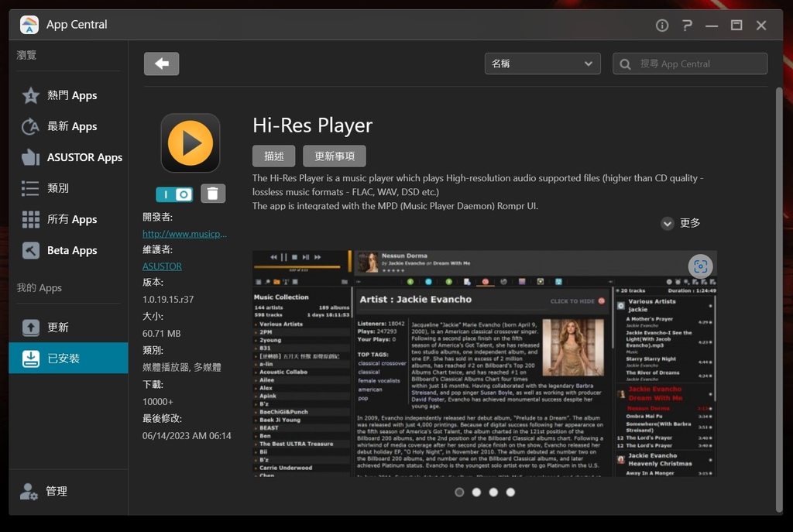Click the category value 媒體播放器, 多媒體
793x532 pixels.
tap(181, 367)
